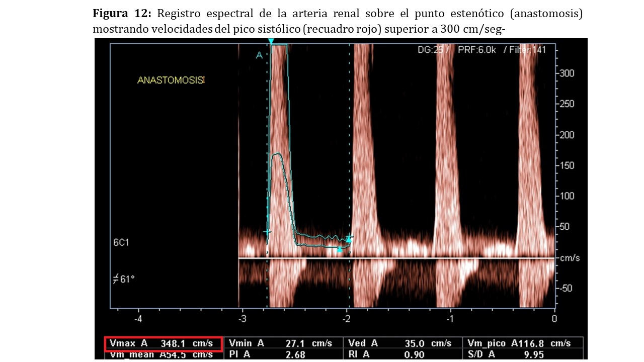This screenshot has height=362, width=644.
Task: Click the PI A 2.68 measurement
Action: [280, 354]
